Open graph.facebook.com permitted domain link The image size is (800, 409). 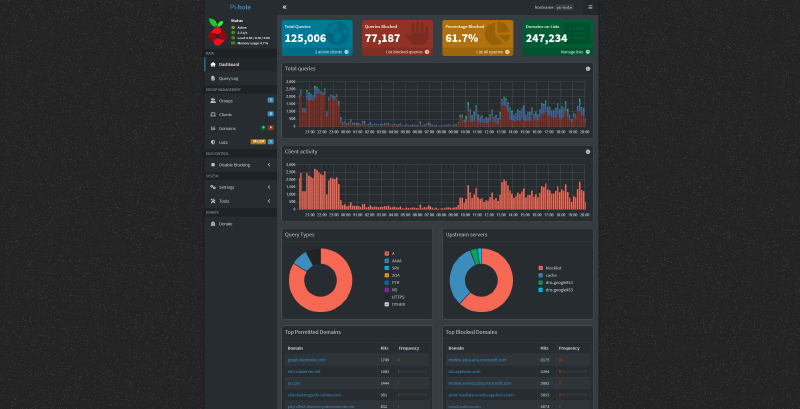point(306,360)
